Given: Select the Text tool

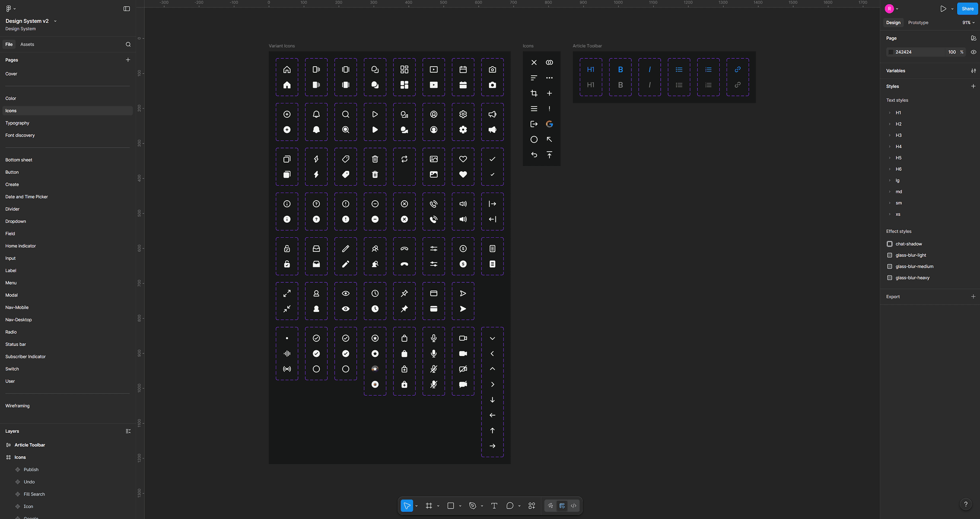Looking at the screenshot, I should 494,506.
